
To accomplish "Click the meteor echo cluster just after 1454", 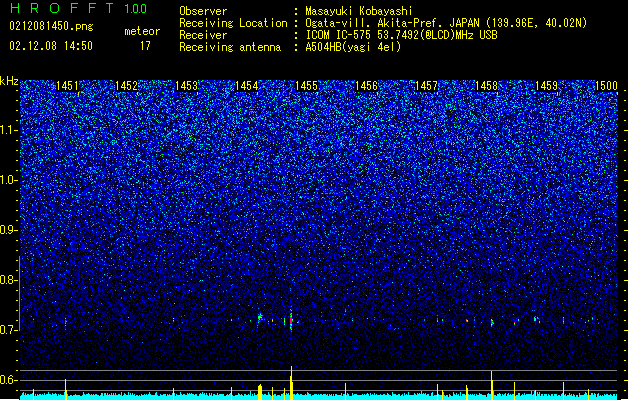I will pos(260,318).
